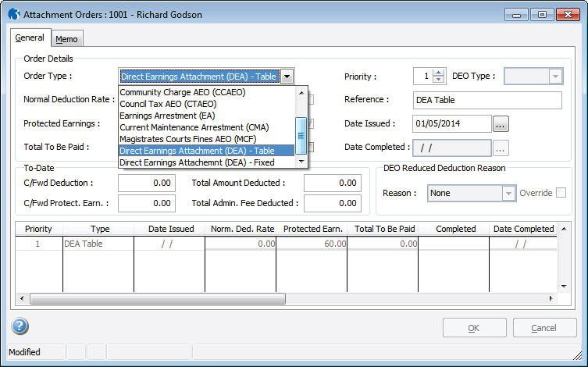Choose Earnings Arrestment (EA) from list

[207, 116]
